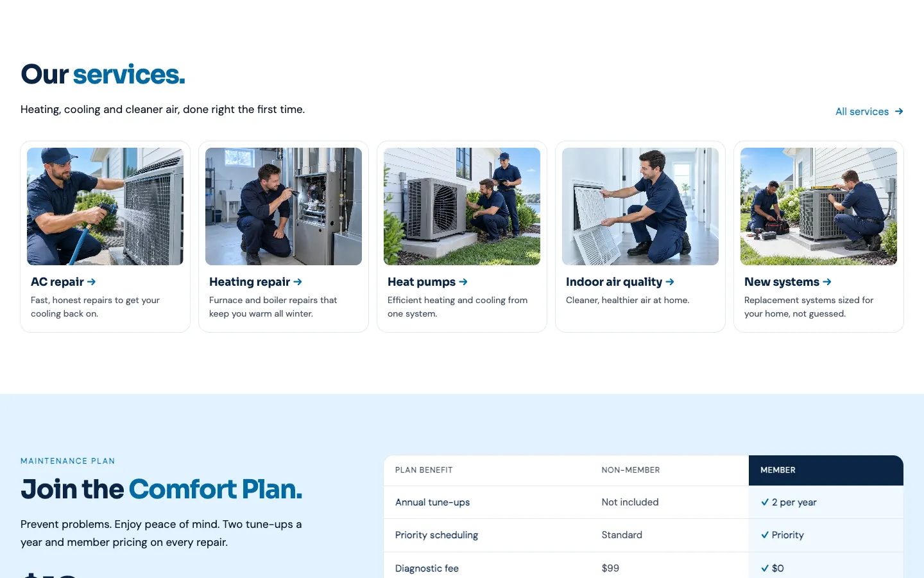
Task: Click the AC repair description text
Action: click(x=95, y=307)
